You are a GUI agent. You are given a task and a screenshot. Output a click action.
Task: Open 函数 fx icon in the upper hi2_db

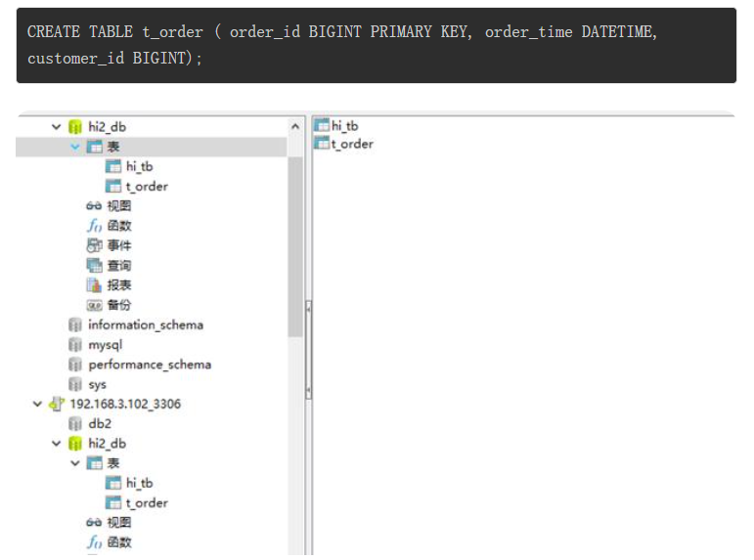pos(94,226)
